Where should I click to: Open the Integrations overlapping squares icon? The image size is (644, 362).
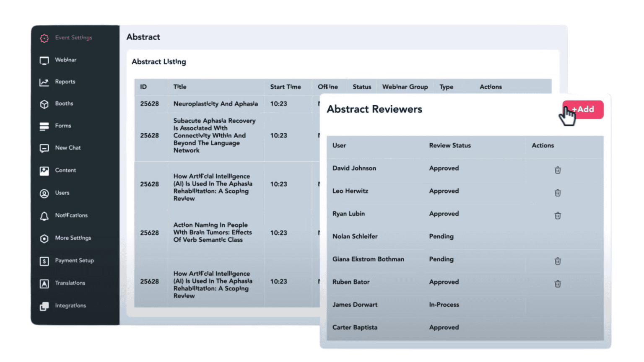pyautogui.click(x=44, y=306)
